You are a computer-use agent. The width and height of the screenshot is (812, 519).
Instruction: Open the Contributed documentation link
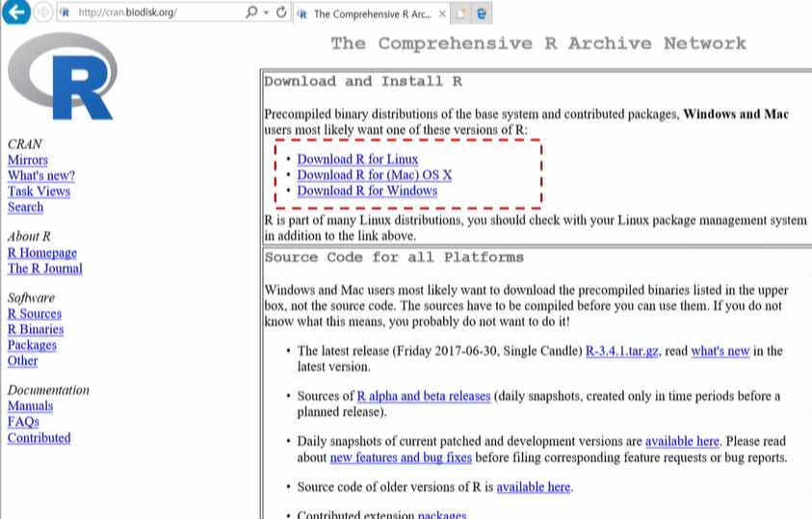point(39,438)
